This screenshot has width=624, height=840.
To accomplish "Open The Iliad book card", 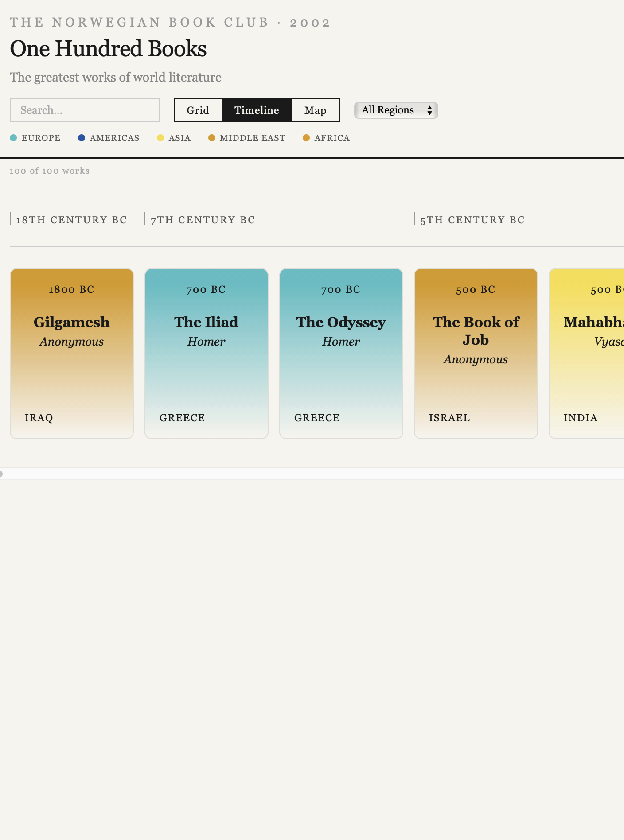I will tap(207, 354).
